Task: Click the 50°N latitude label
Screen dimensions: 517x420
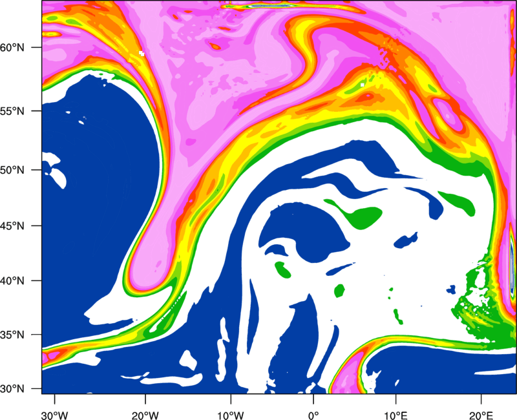Action: [x=12, y=171]
